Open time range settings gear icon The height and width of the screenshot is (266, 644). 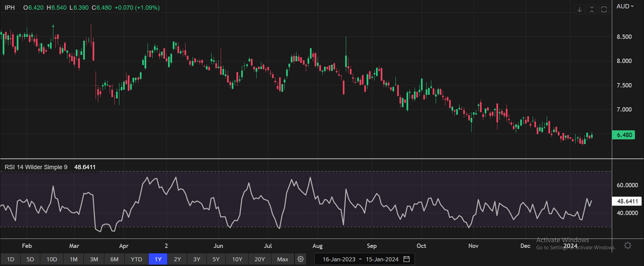point(300,259)
